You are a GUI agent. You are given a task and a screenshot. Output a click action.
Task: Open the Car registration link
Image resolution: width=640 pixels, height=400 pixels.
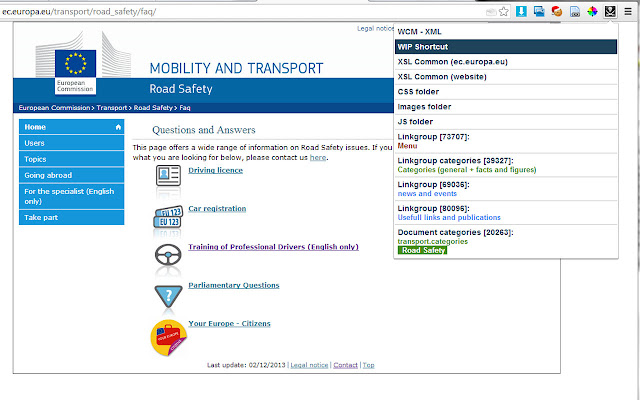(217, 209)
